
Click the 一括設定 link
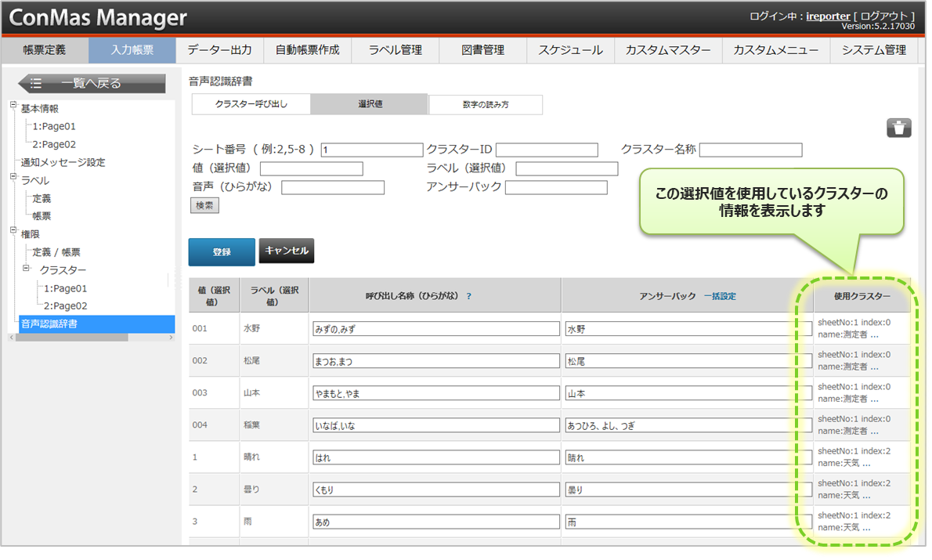[x=719, y=296]
